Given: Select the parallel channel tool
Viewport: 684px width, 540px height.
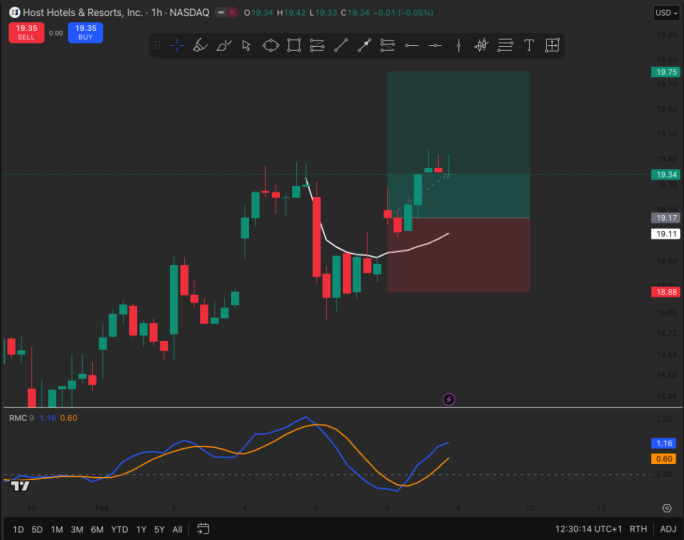Looking at the screenshot, I should pos(317,45).
